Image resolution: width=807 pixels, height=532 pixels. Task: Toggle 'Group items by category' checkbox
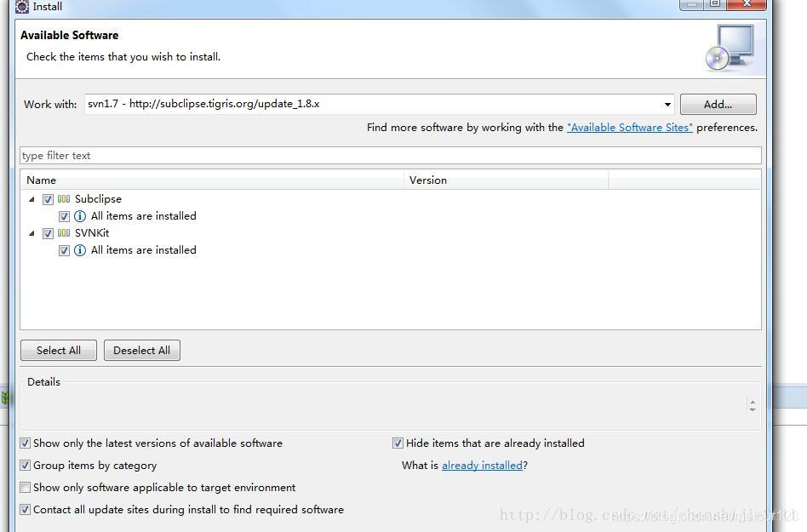coord(25,465)
